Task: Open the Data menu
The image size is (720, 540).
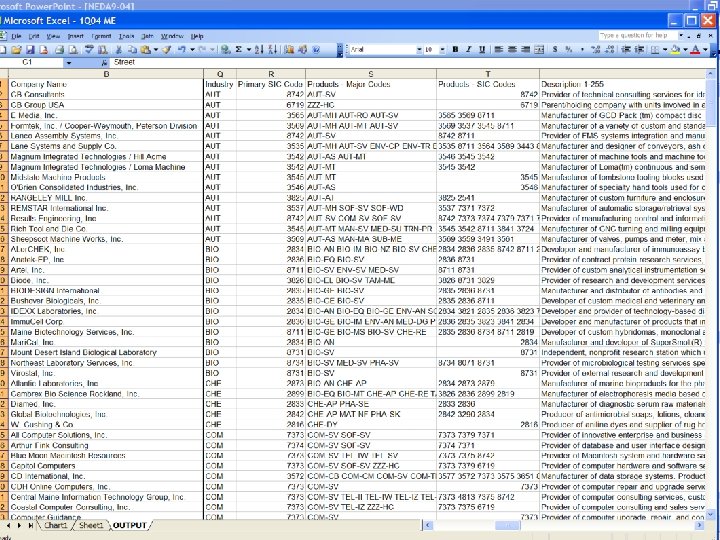Action: 147,36
